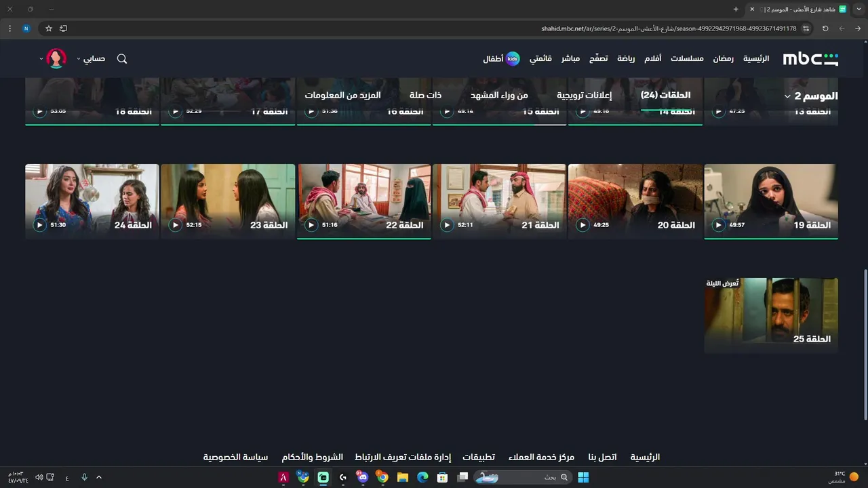This screenshot has width=868, height=488.
Task: Open the site search magnifier icon
Action: 122,59
